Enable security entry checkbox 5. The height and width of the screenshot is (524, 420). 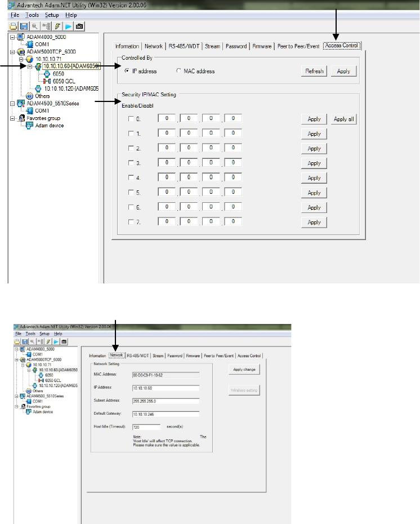tap(131, 192)
